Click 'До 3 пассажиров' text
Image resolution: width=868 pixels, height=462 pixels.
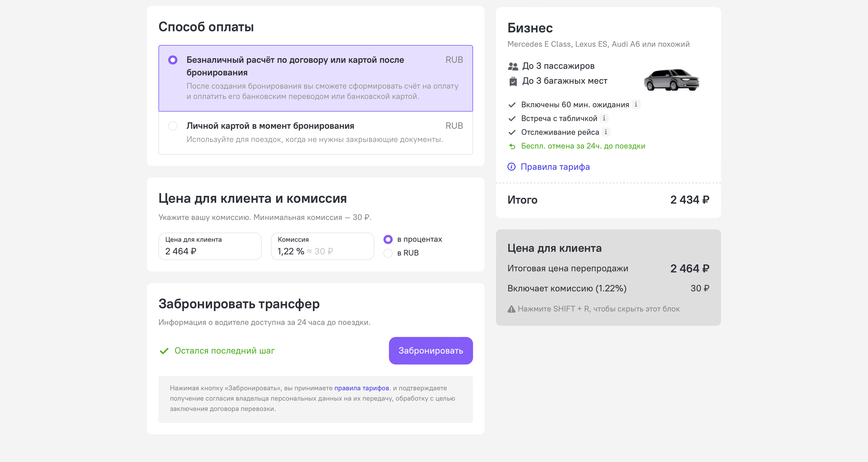[558, 66]
